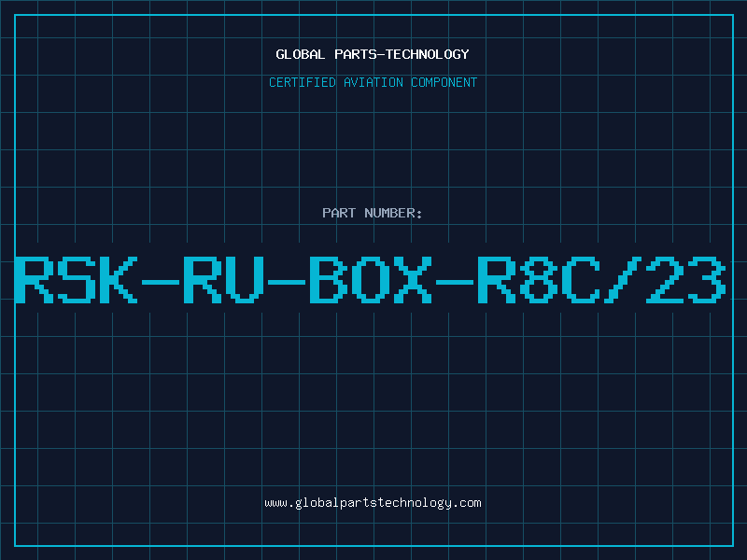
Task: Open the www.globalpartstechnology.com link
Action: click(373, 503)
